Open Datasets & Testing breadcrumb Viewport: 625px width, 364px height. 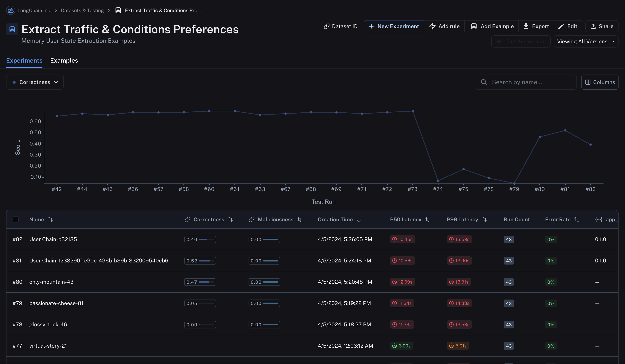[82, 10]
